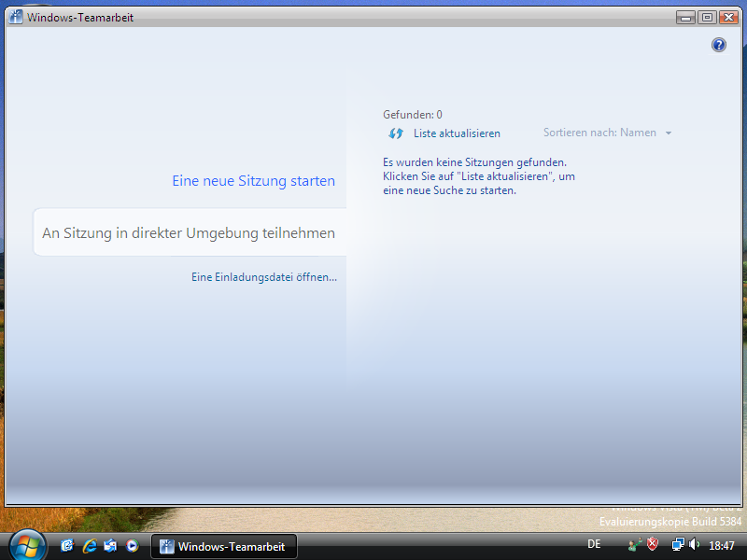Click the DE language bar indicator

click(594, 544)
